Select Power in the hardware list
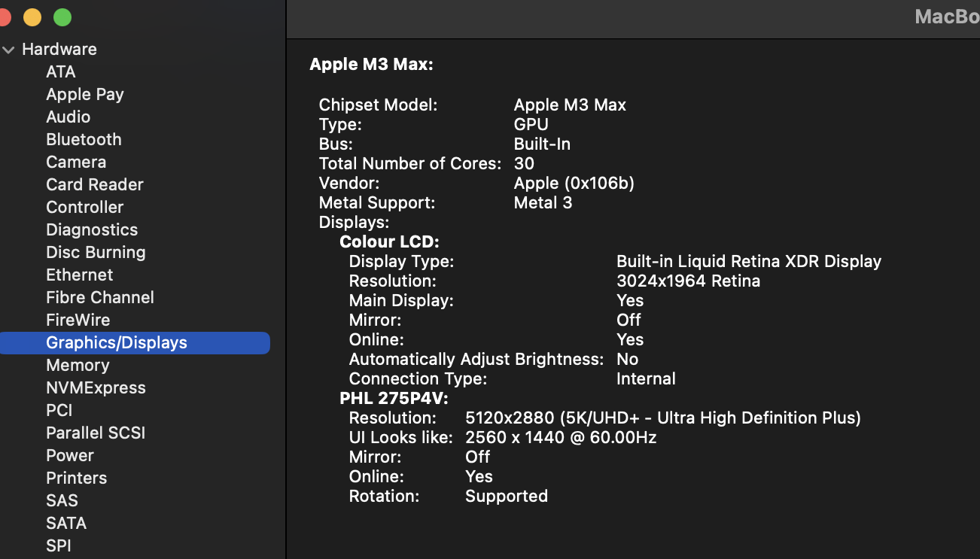The height and width of the screenshot is (559, 980). tap(70, 455)
